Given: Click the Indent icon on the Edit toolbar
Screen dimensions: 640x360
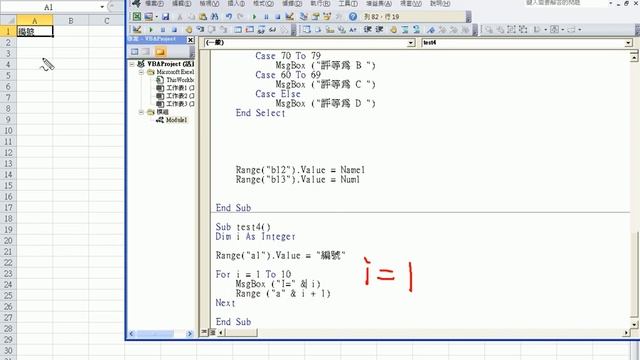Looking at the screenshot, I should click(x=368, y=29).
